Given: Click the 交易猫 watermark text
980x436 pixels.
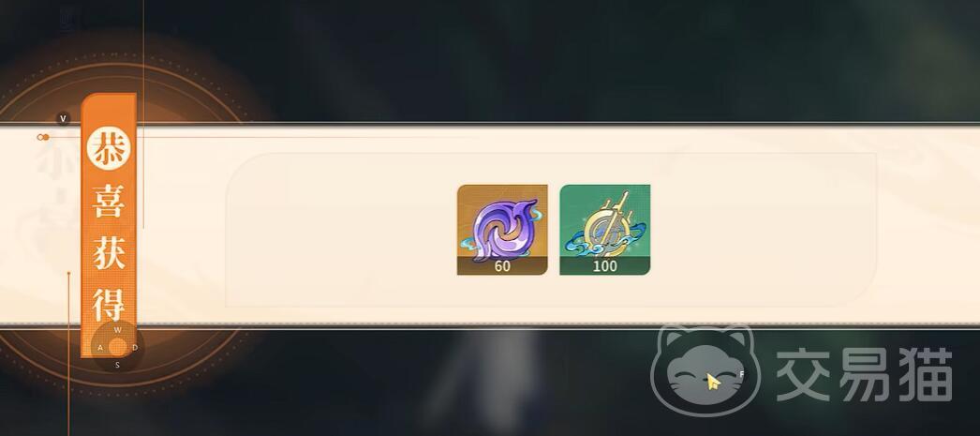Looking at the screenshot, I should (865, 375).
